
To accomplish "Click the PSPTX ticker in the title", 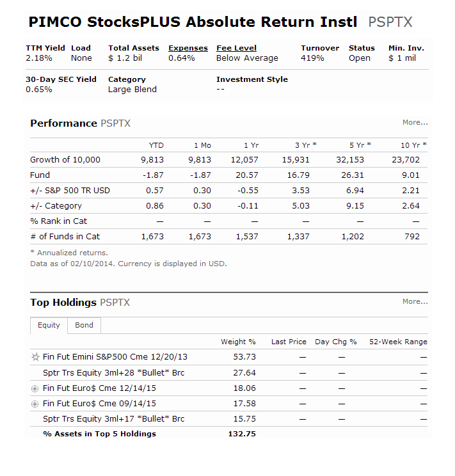I will [x=390, y=22].
